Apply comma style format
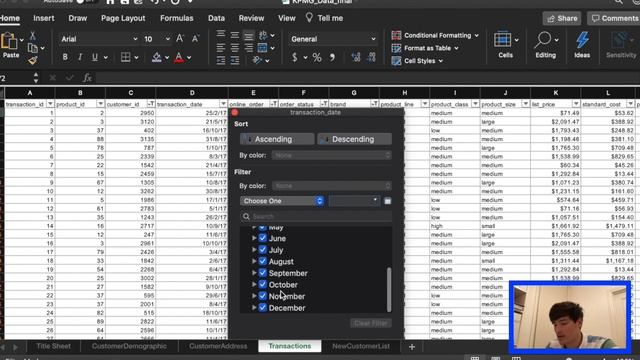The height and width of the screenshot is (360, 640). [332, 58]
